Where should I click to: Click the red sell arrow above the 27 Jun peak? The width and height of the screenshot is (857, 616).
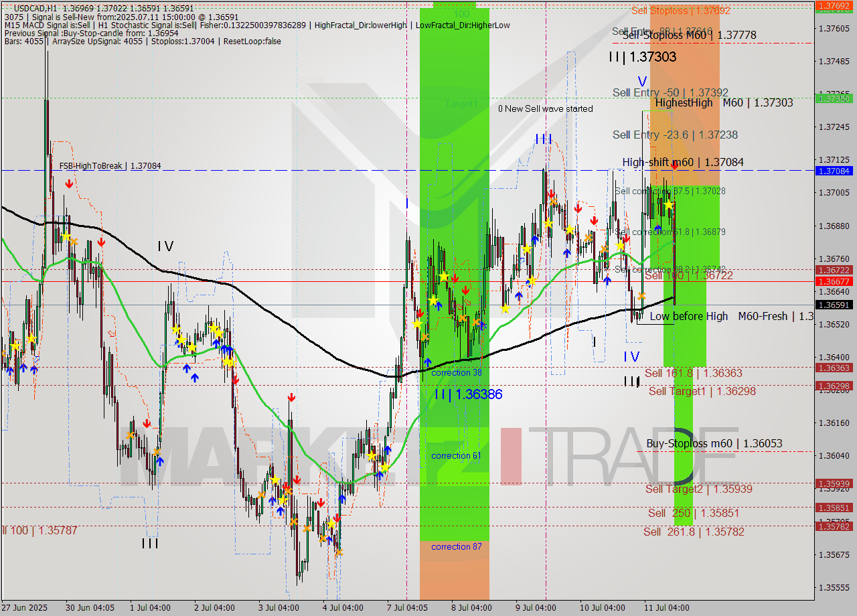tap(70, 183)
